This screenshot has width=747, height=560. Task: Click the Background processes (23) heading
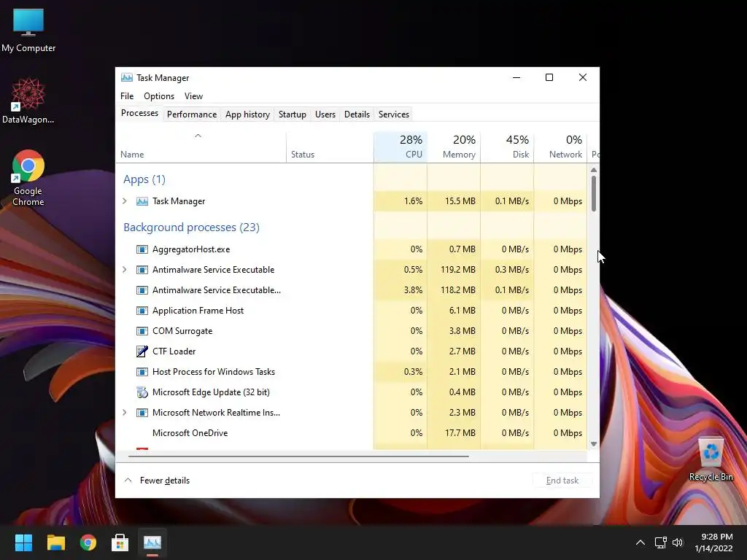coord(192,227)
